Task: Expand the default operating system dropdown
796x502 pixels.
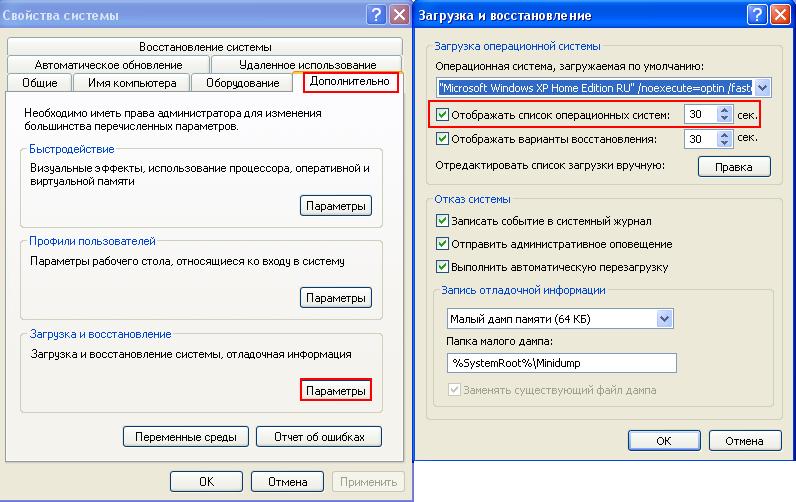Action: coord(762,88)
